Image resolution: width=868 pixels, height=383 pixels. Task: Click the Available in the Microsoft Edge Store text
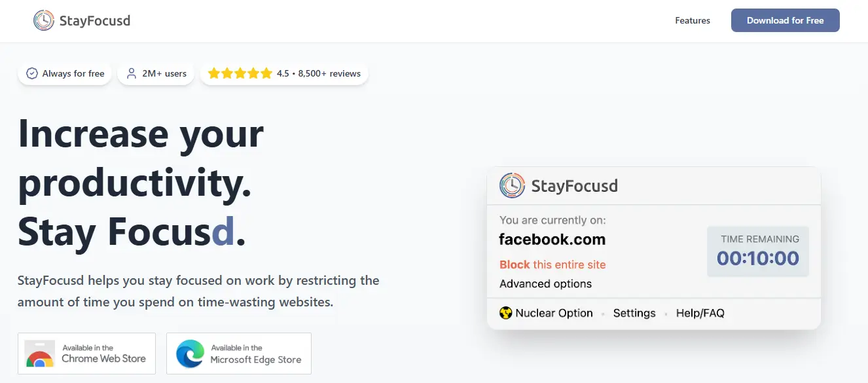pyautogui.click(x=256, y=354)
